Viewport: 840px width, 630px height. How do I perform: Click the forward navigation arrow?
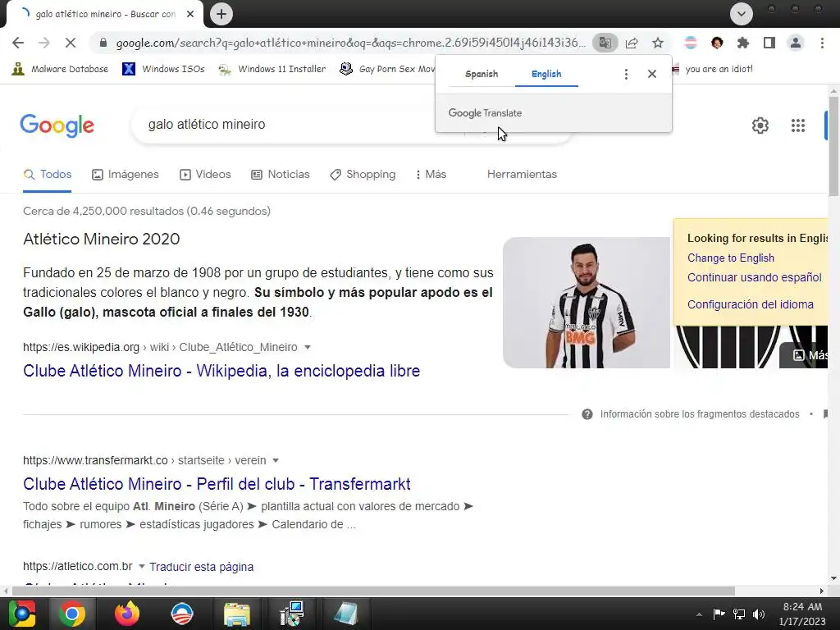(x=44, y=43)
